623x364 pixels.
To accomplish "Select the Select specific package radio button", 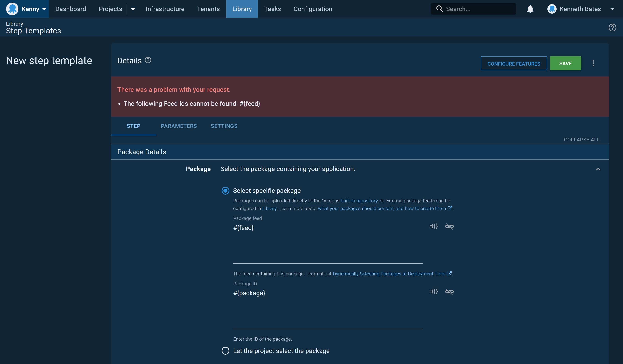I will click(225, 190).
